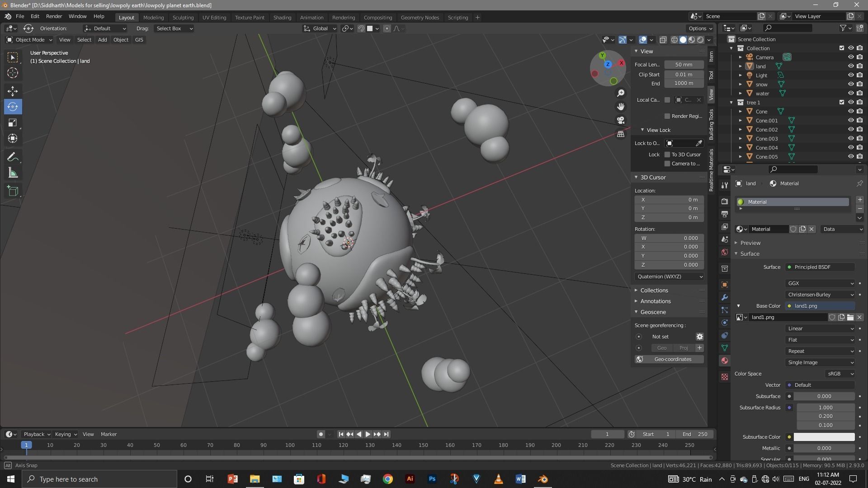Collapse the 3D Cursor panel

[x=653, y=178]
